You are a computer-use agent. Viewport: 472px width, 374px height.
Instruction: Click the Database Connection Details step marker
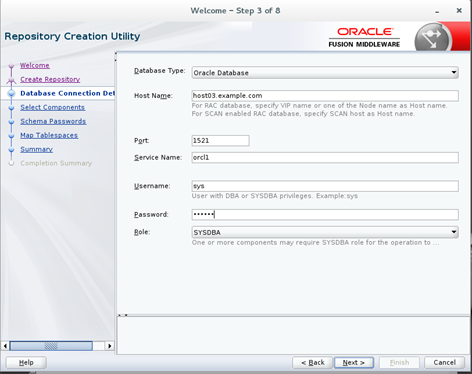[11, 93]
